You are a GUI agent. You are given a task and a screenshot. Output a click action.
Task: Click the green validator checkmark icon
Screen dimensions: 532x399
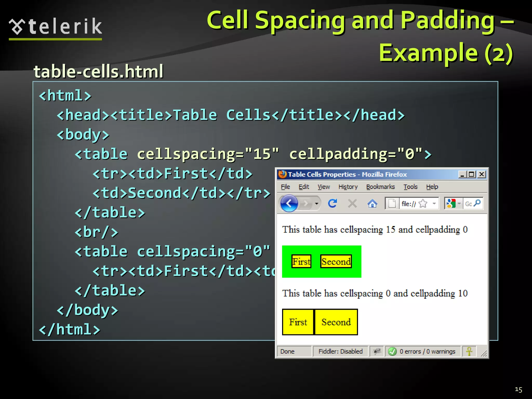click(392, 351)
